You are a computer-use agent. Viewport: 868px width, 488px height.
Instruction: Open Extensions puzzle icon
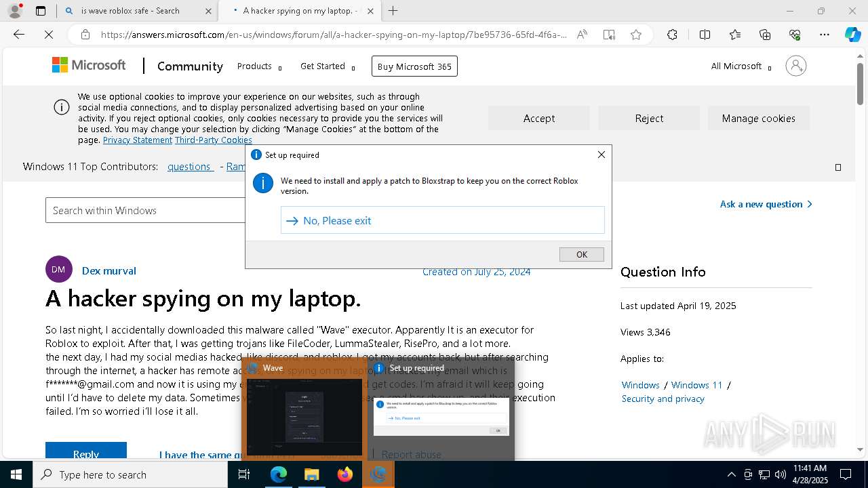coord(672,35)
